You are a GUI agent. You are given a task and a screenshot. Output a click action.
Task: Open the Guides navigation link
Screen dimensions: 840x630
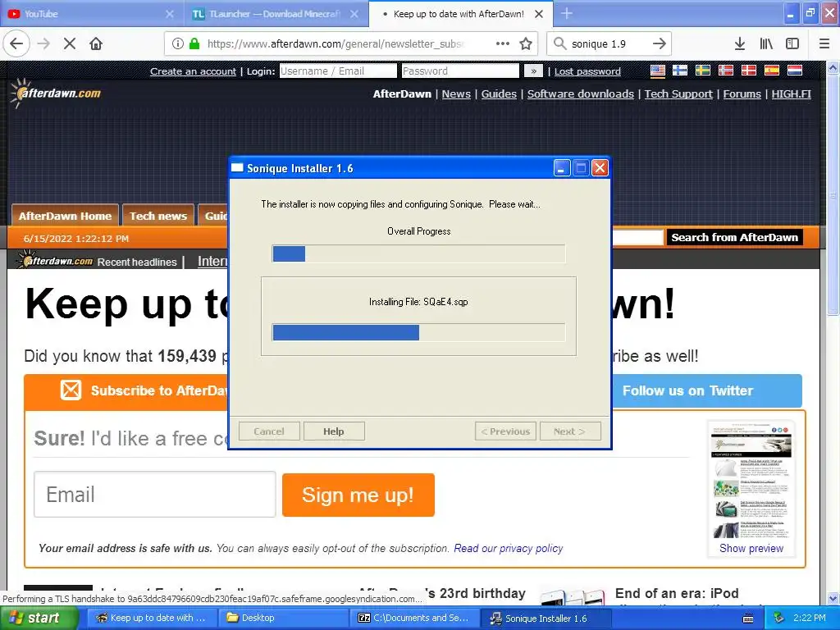point(499,94)
